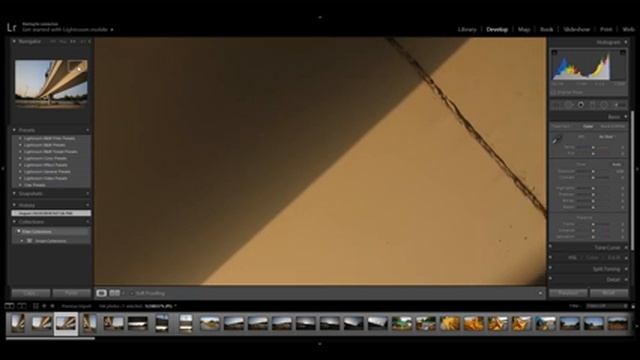Viewport: 640px width, 360px height.
Task: Collapse the Basic panel
Action: (626, 117)
